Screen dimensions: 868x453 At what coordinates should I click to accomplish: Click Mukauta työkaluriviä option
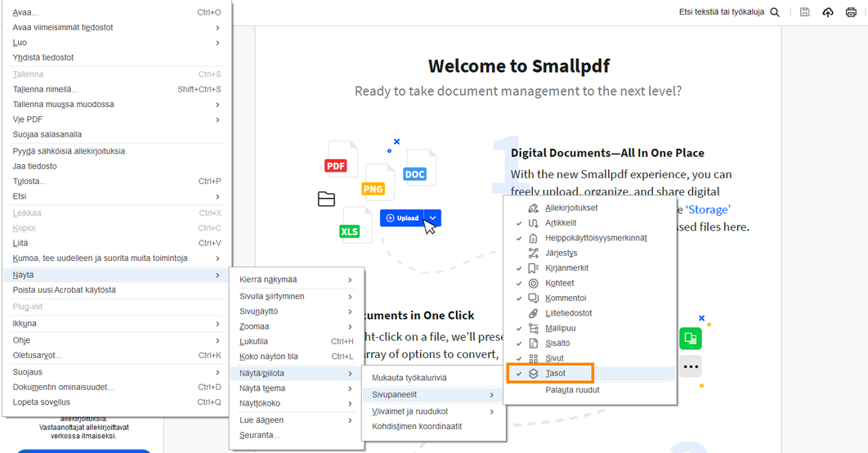tap(409, 378)
